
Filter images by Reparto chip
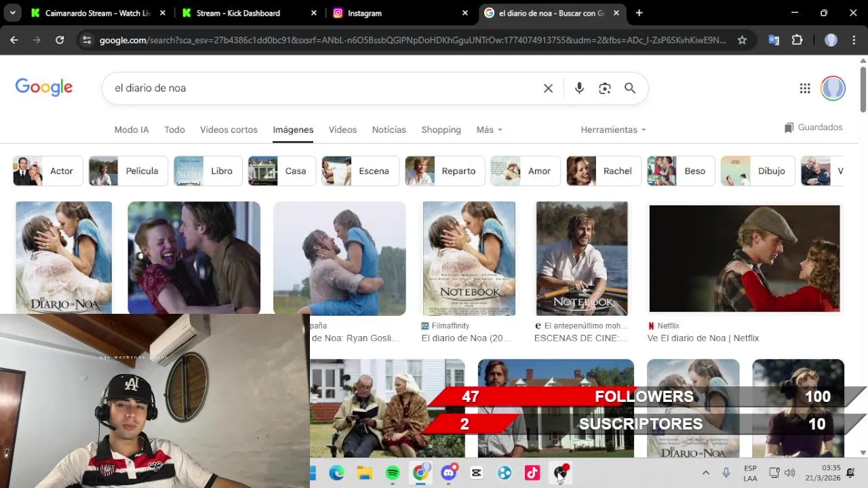point(445,171)
